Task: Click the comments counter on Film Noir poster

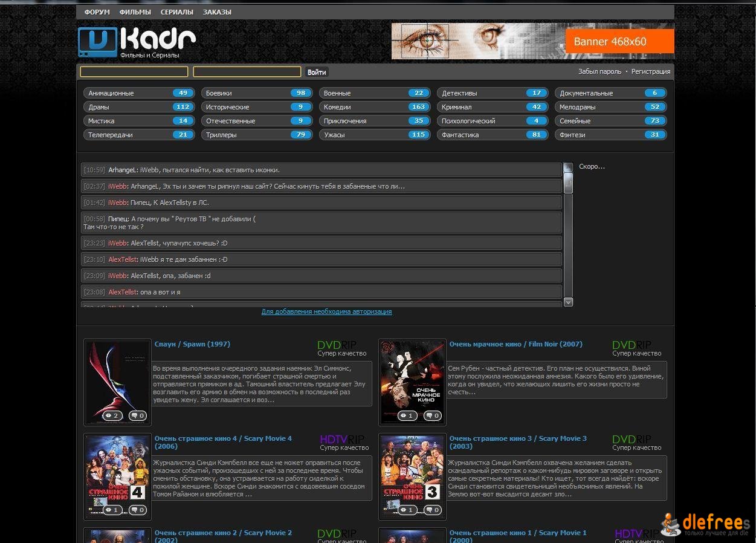Action: pos(432,415)
